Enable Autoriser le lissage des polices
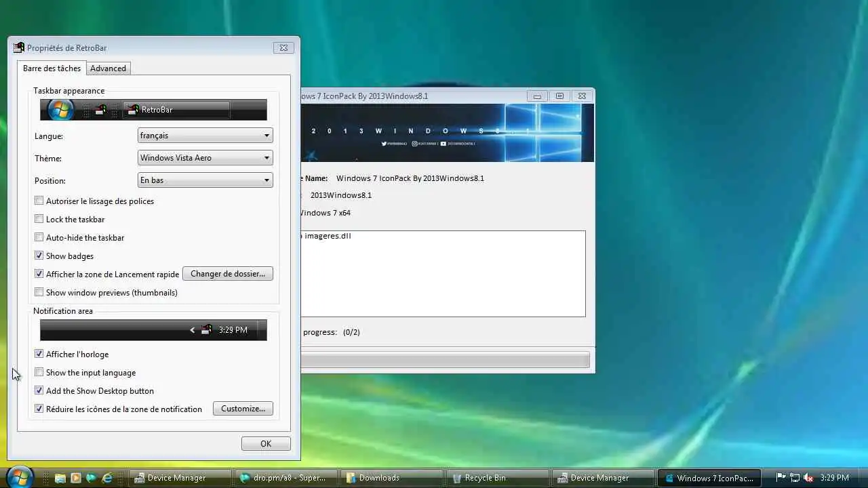The height and width of the screenshot is (488, 868). pos(39,201)
